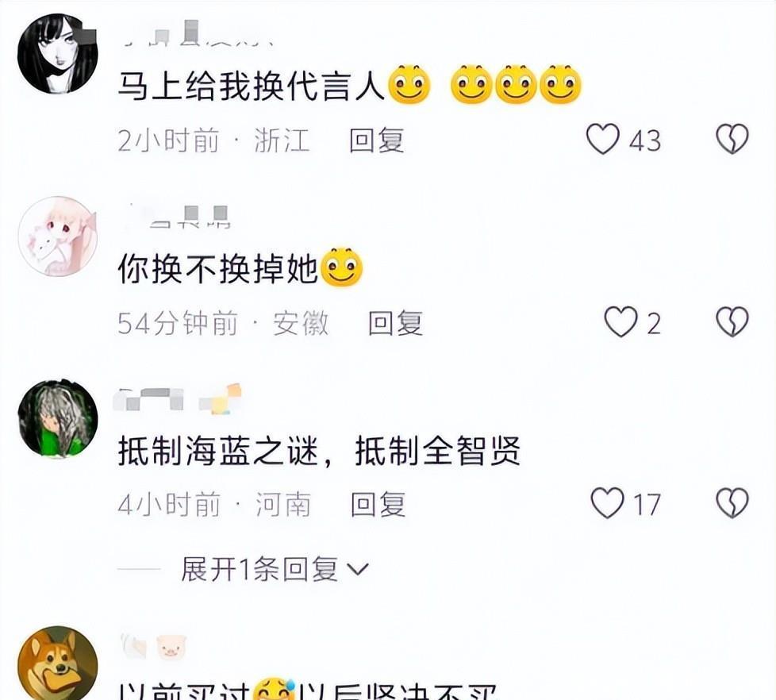
Task: Reply to the 4小时前 河南 comment
Action: pos(378,505)
